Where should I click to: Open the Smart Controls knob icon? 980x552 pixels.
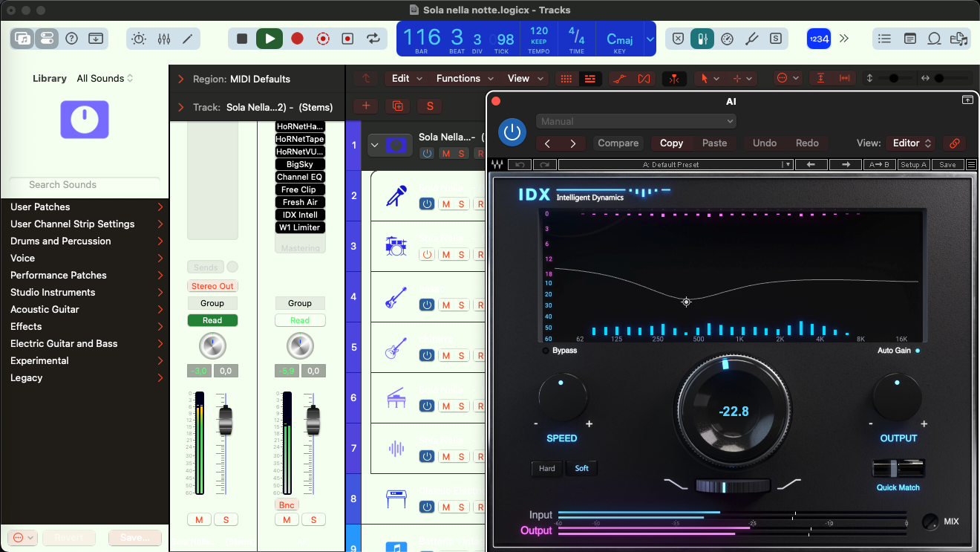click(139, 39)
